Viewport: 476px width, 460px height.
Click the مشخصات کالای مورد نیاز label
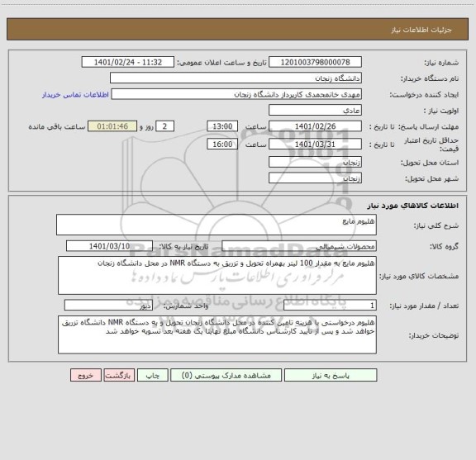click(419, 276)
